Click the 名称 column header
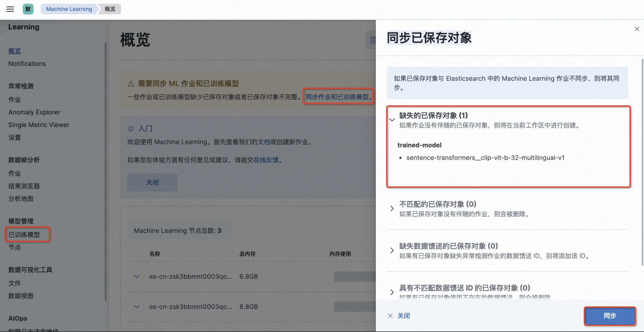This screenshot has height=332, width=644. (x=155, y=254)
